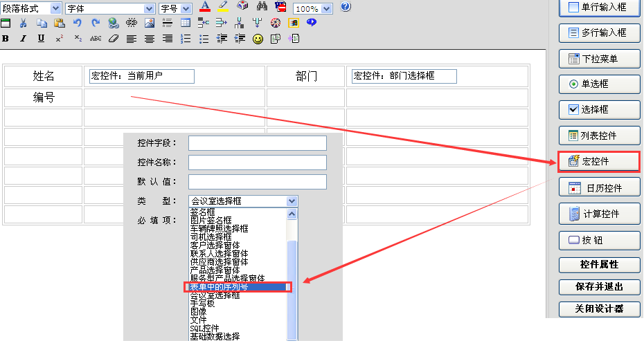Image resolution: width=644 pixels, height=343 pixels.
Task: Insert an image into the form
Action: click(150, 23)
